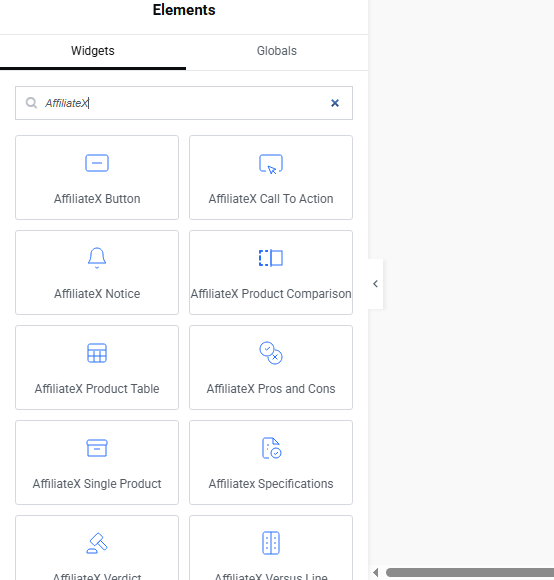Click the 'Elements' panel heading
The height and width of the screenshot is (580, 554).
coord(184,10)
